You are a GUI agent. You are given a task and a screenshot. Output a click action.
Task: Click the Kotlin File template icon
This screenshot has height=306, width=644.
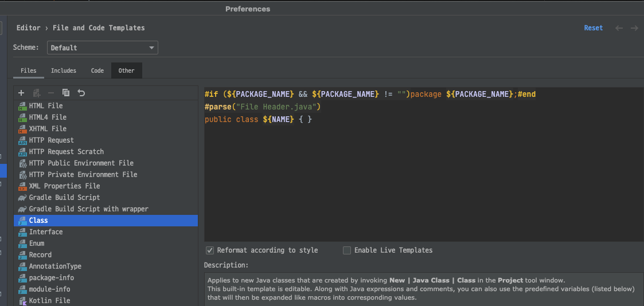click(x=22, y=301)
